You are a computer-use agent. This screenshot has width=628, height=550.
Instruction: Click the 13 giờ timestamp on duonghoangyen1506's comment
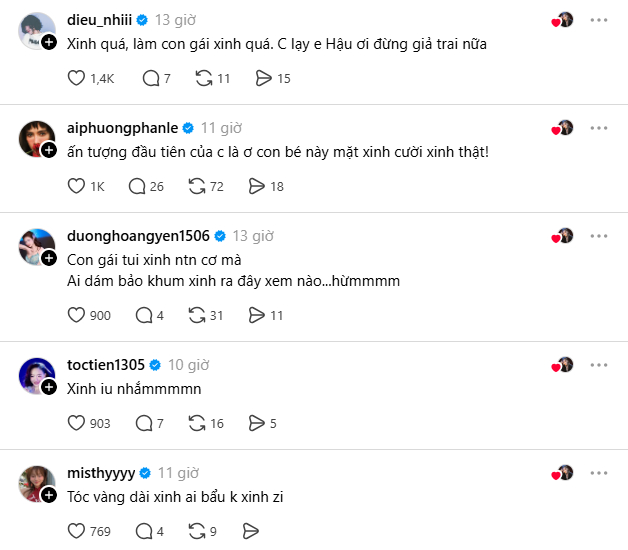tap(253, 236)
